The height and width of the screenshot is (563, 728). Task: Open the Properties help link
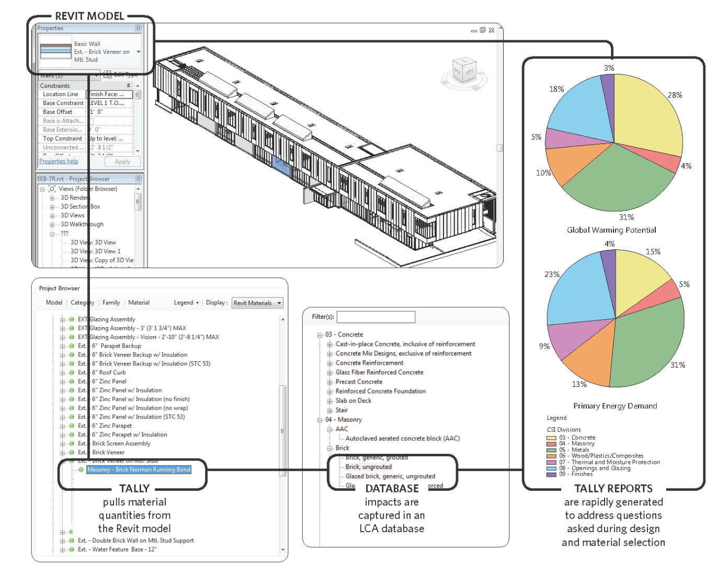pos(59,162)
